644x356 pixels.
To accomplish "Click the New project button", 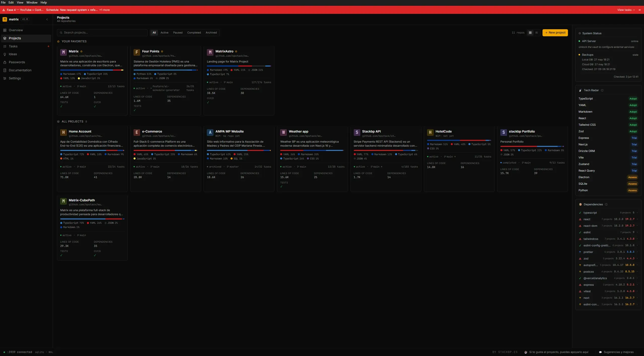I will pos(555,33).
